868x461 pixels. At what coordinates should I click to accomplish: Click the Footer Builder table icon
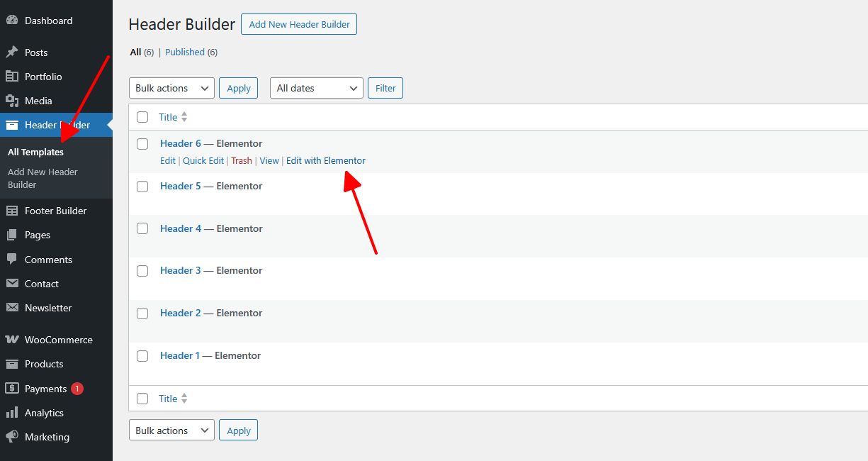tap(12, 211)
